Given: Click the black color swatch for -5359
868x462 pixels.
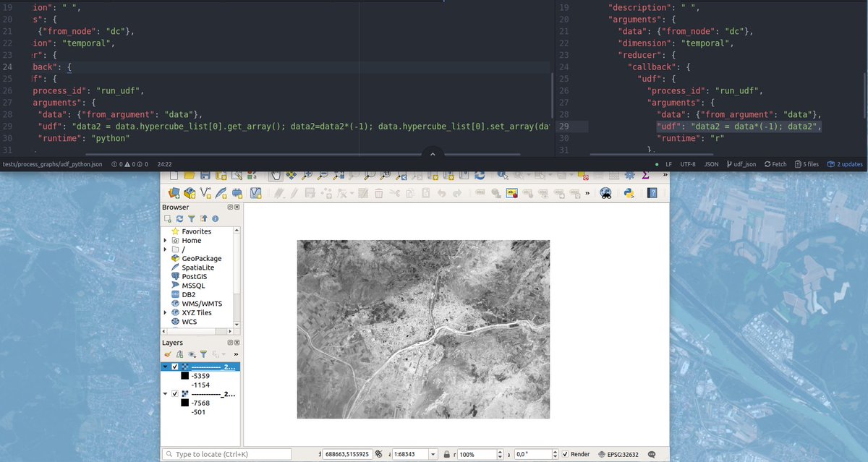Looking at the screenshot, I should pos(185,375).
